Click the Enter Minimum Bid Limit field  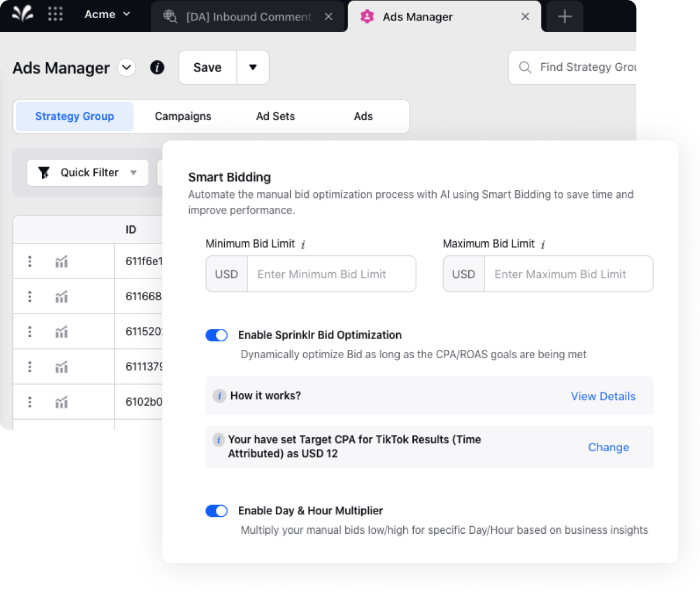[x=331, y=274]
